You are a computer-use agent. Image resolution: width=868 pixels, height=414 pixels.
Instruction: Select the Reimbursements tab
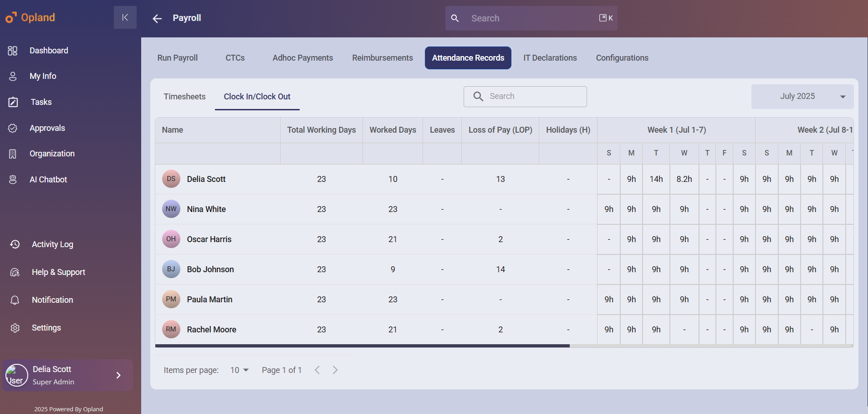(383, 58)
